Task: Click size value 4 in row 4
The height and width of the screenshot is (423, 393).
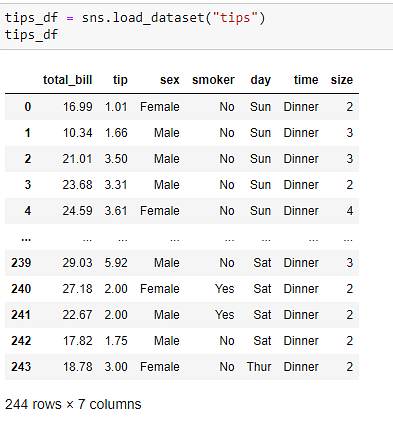Action: pos(350,211)
